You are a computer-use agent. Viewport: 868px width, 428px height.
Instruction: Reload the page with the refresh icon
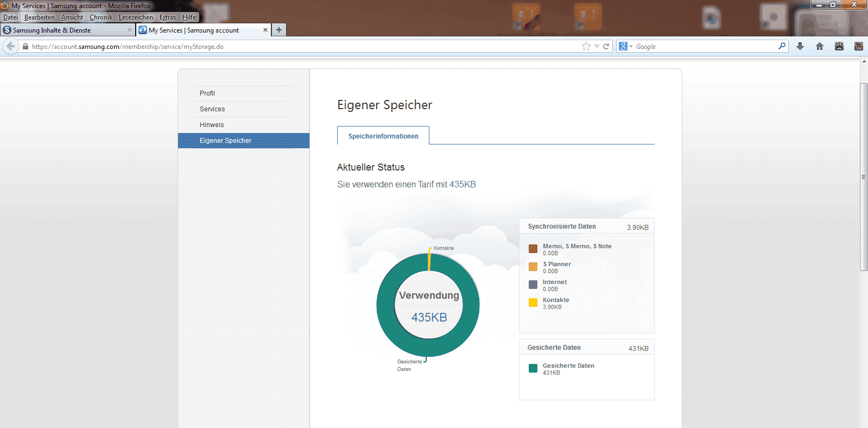point(606,46)
